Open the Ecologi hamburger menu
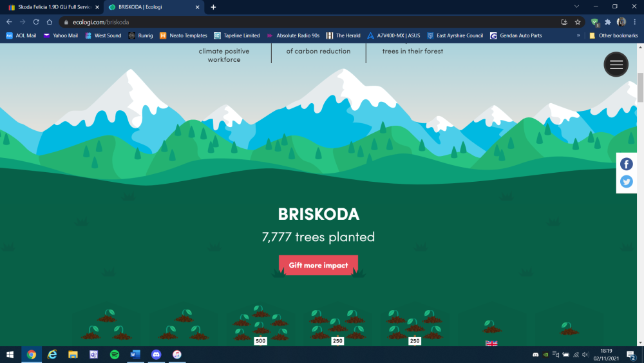The height and width of the screenshot is (363, 644). (x=616, y=64)
